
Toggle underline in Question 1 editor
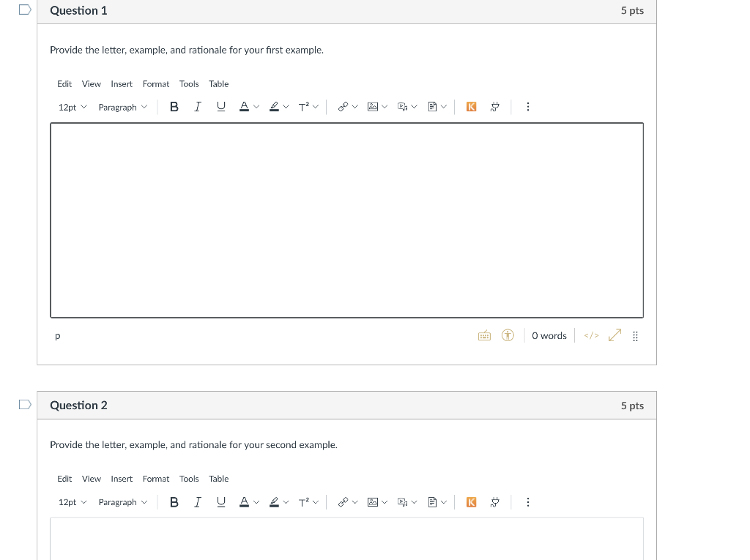pos(221,107)
